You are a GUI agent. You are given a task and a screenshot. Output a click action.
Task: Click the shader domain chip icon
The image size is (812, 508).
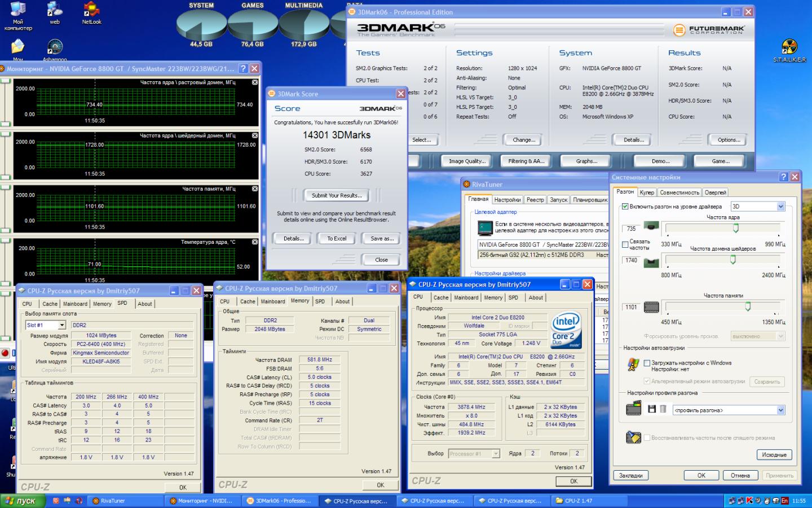651,262
